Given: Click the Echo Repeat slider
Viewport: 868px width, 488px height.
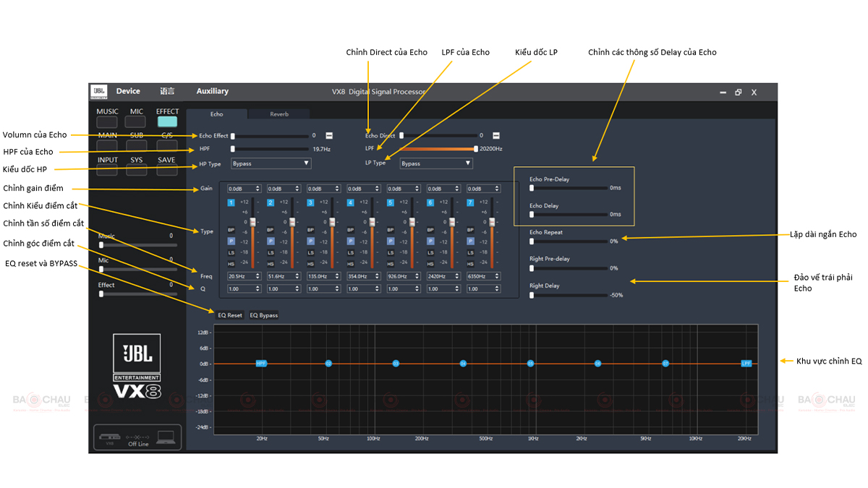Looking at the screenshot, I should [569, 241].
